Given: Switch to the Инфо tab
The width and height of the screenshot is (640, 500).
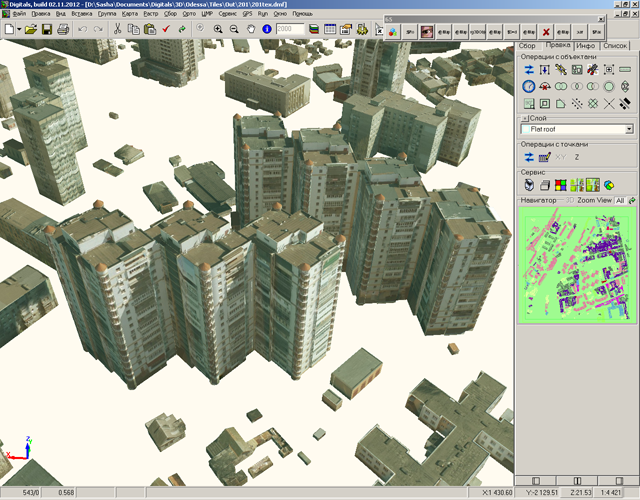Looking at the screenshot, I should (x=587, y=46).
